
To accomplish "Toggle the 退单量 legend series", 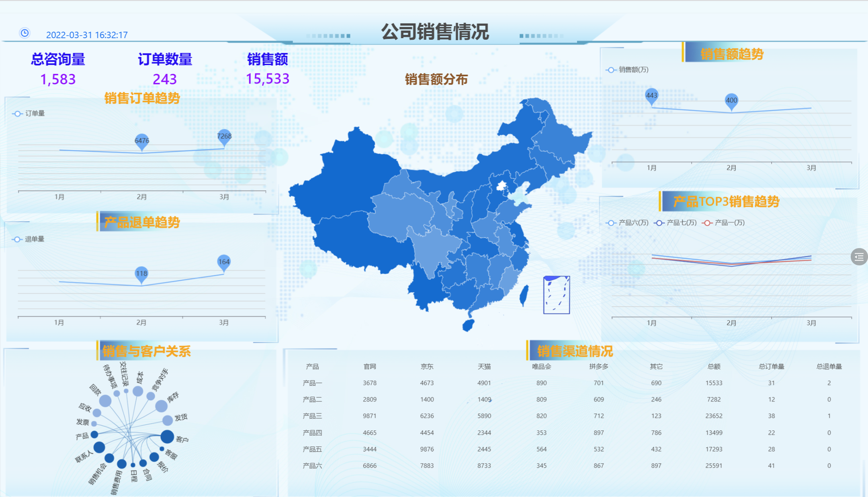I will tap(29, 239).
